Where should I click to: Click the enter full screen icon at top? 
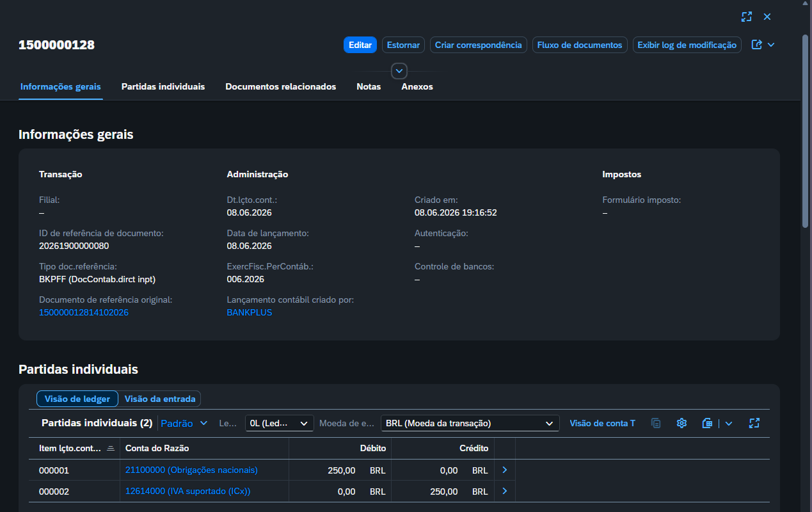point(746,17)
